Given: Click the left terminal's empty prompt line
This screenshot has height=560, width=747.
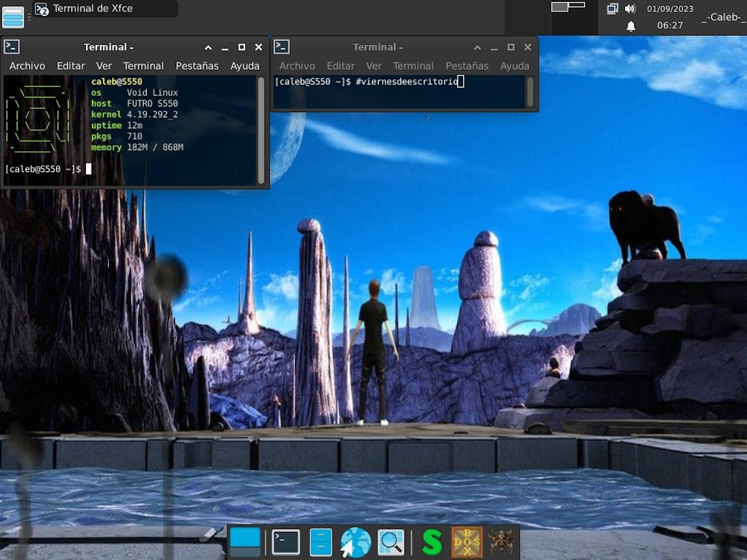Looking at the screenshot, I should tap(131, 169).
